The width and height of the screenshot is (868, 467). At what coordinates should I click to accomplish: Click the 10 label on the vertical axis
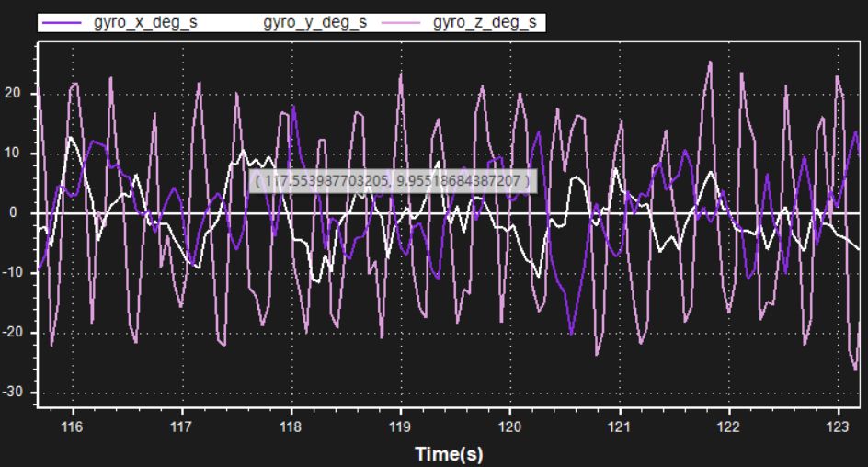coord(13,153)
